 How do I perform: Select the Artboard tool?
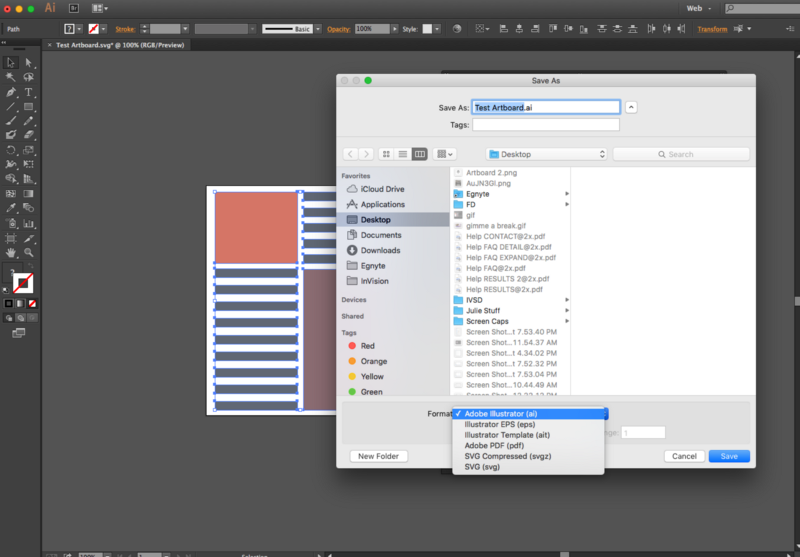10,238
